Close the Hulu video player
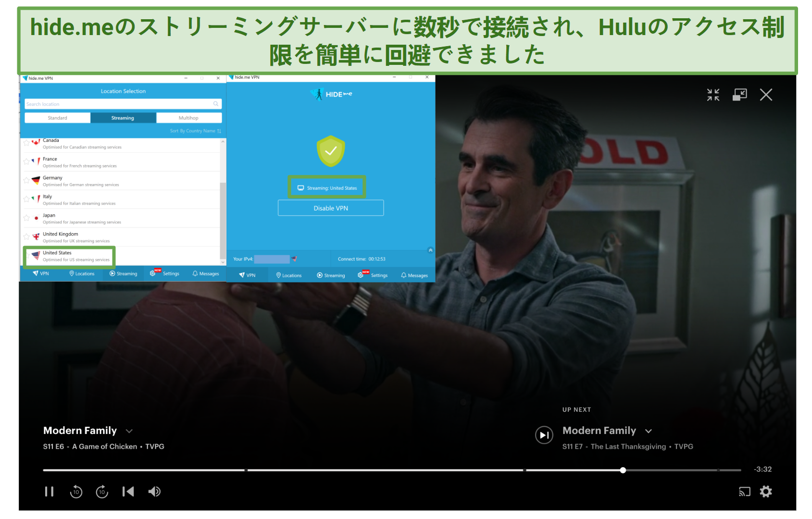 [x=766, y=95]
